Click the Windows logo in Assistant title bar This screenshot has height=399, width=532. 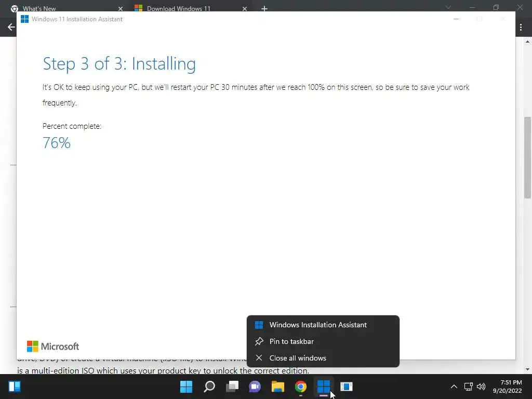(25, 19)
